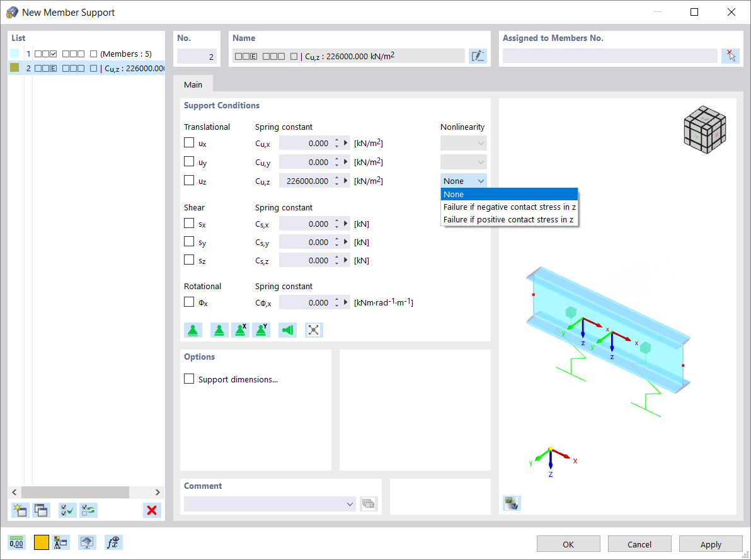Enable the sz shear checkbox

tap(189, 260)
